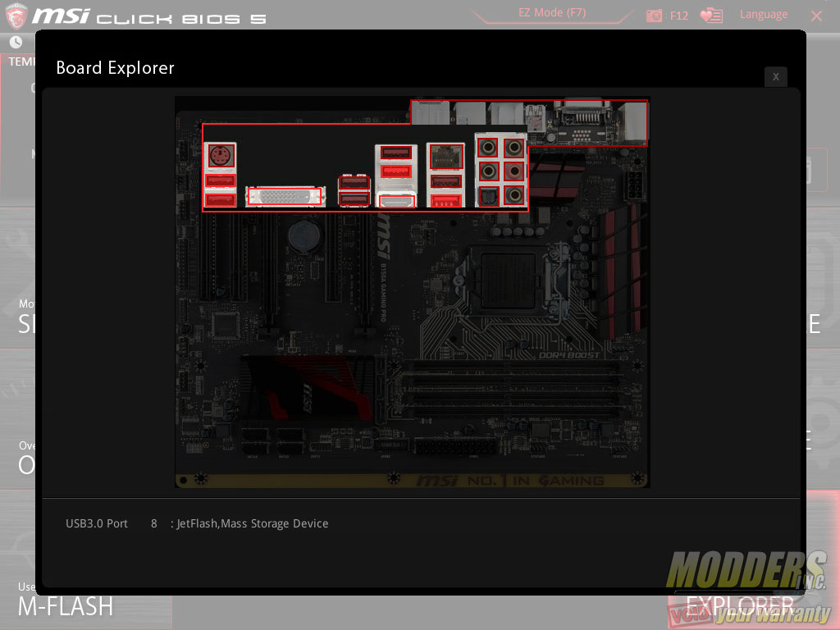Click the upper USB port right of the DVI port
The height and width of the screenshot is (630, 840).
[354, 182]
